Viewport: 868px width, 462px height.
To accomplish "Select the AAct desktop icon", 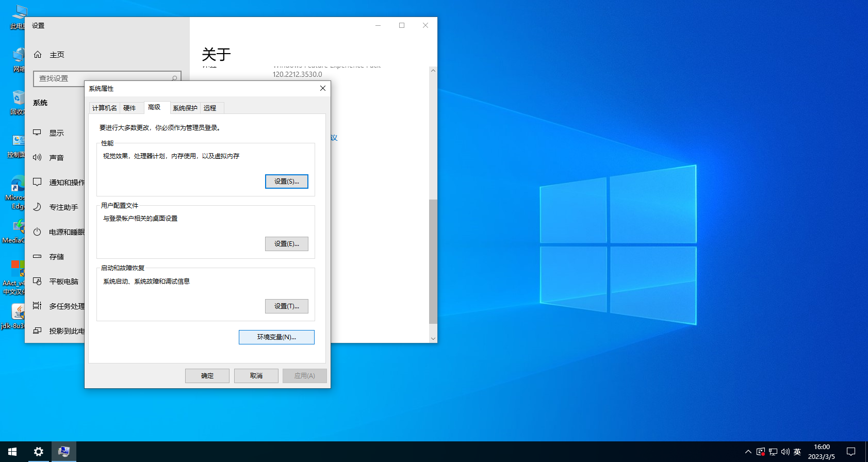I will (14, 277).
